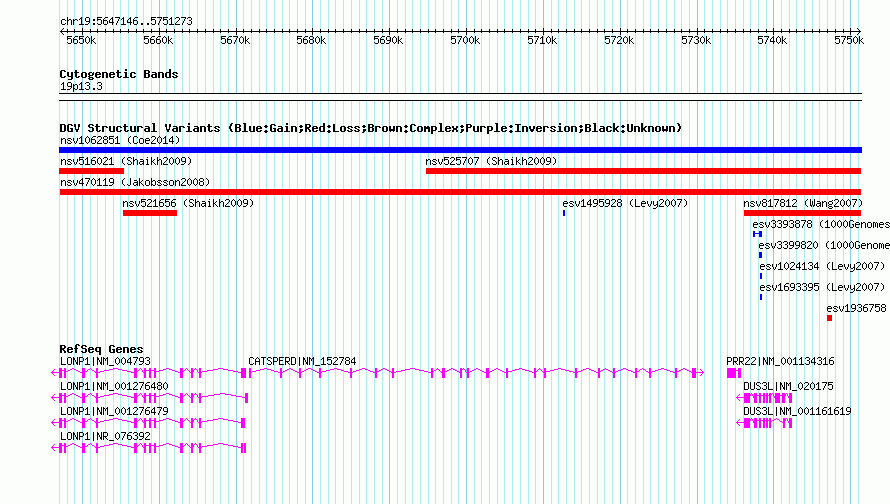This screenshot has width=890, height=504.
Task: Click the LONP1 NM_001276480 transcript glyph
Action: pyautogui.click(x=149, y=397)
